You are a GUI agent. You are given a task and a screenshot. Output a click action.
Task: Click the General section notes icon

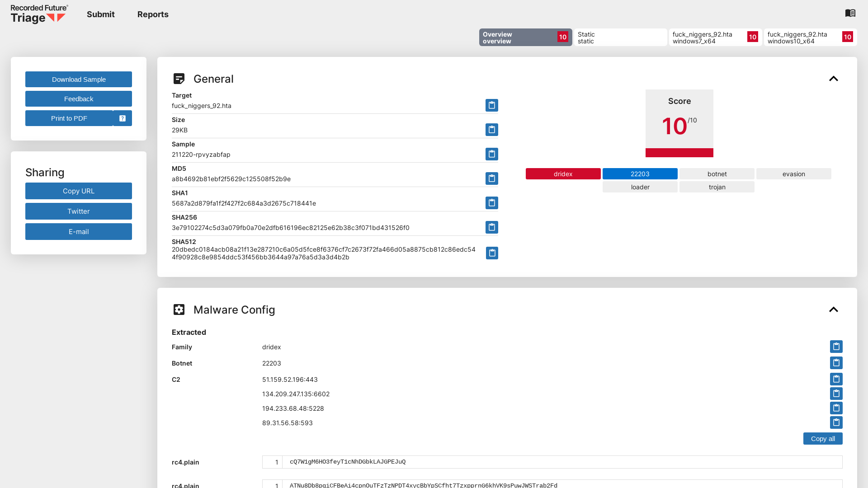pyautogui.click(x=179, y=79)
